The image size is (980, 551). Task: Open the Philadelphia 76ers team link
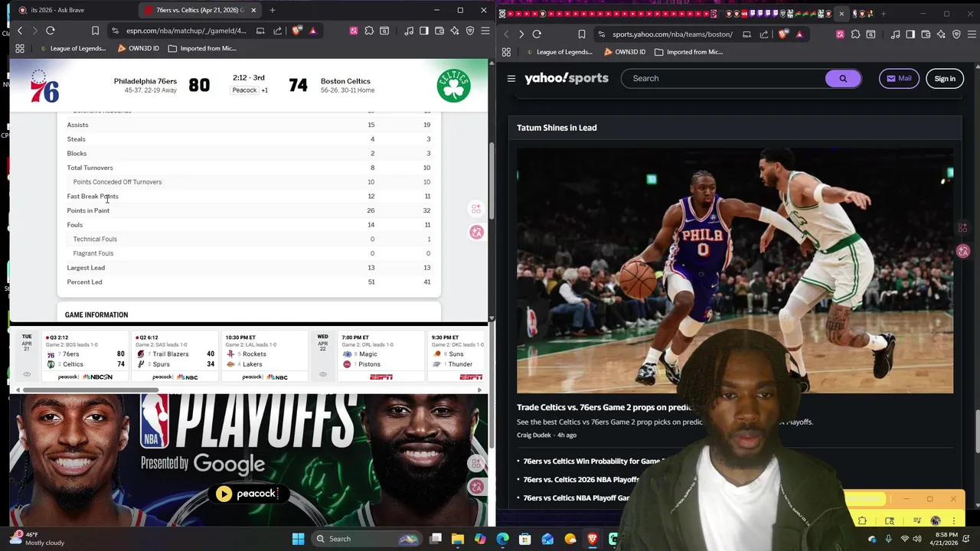click(145, 81)
